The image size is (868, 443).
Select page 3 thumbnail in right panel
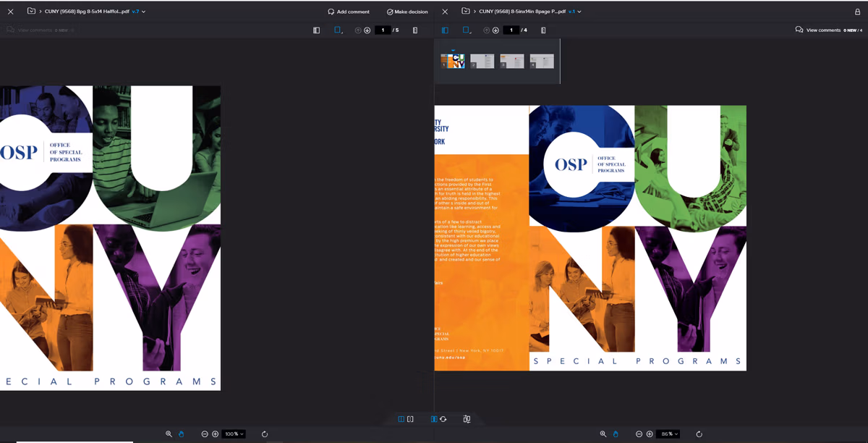click(x=512, y=62)
